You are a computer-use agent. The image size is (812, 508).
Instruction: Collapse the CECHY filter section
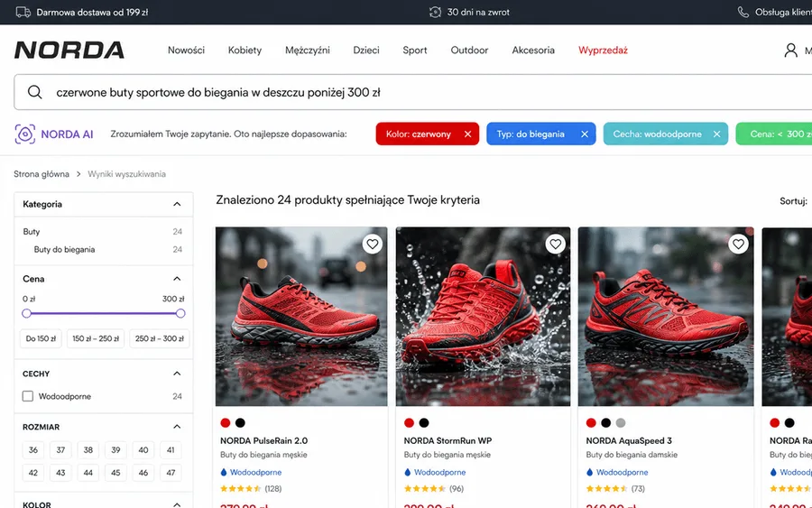pyautogui.click(x=177, y=374)
